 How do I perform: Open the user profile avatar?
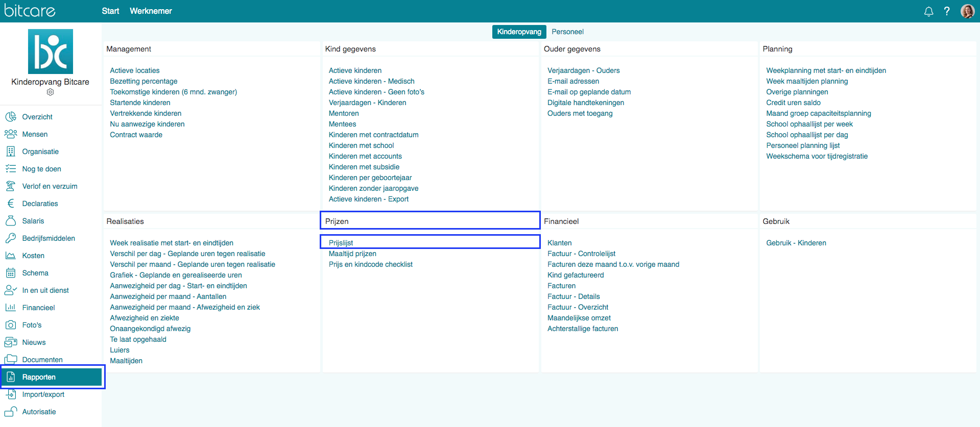(967, 11)
